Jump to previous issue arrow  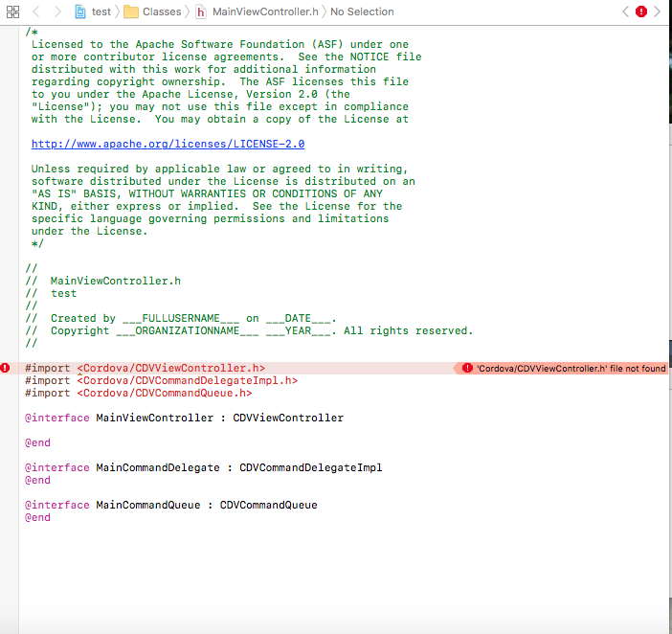point(626,11)
